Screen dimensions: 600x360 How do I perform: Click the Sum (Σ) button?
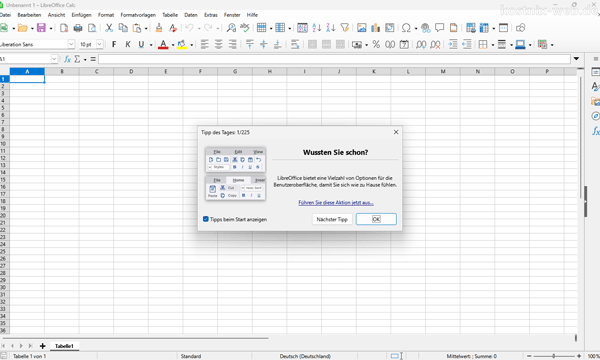pyautogui.click(x=77, y=59)
